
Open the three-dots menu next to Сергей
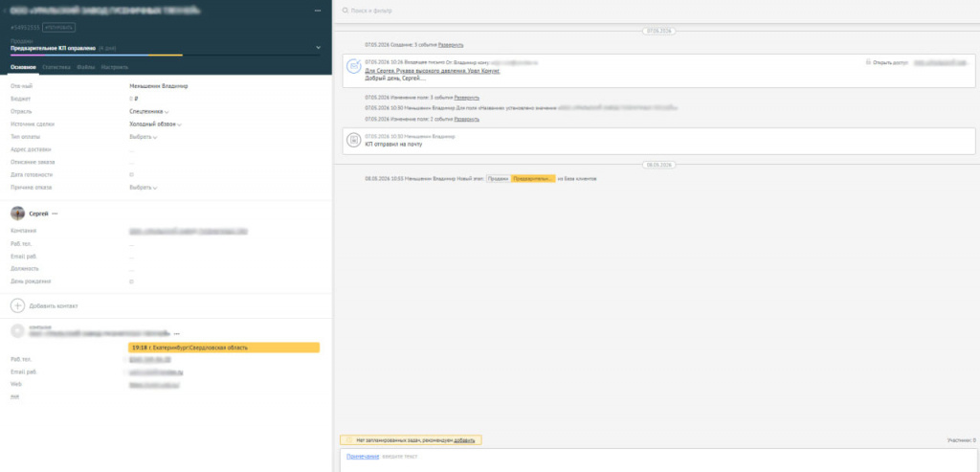(55, 214)
